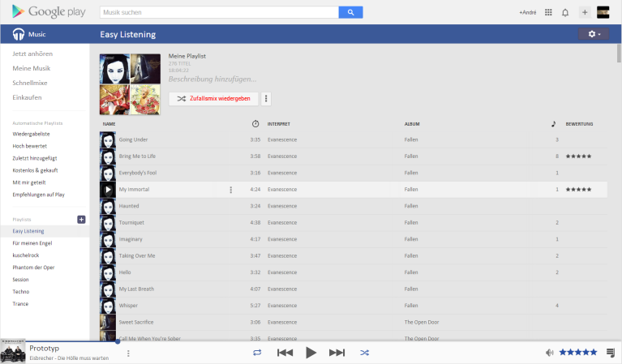Viewport: 622px width, 364px height.
Task: Open Zuletzt hinzugefügt playlist
Action: [x=35, y=158]
